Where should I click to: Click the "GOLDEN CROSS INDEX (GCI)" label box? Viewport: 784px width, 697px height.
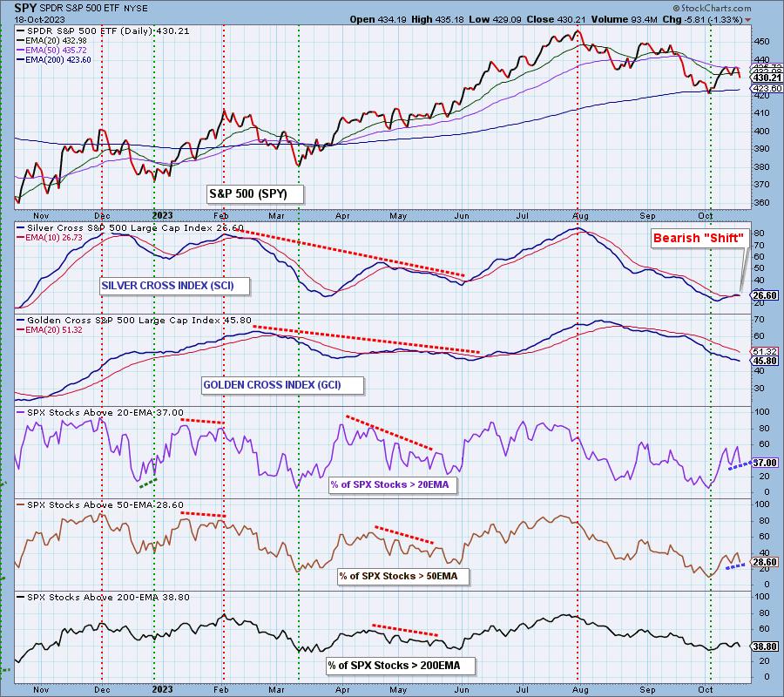[282, 385]
